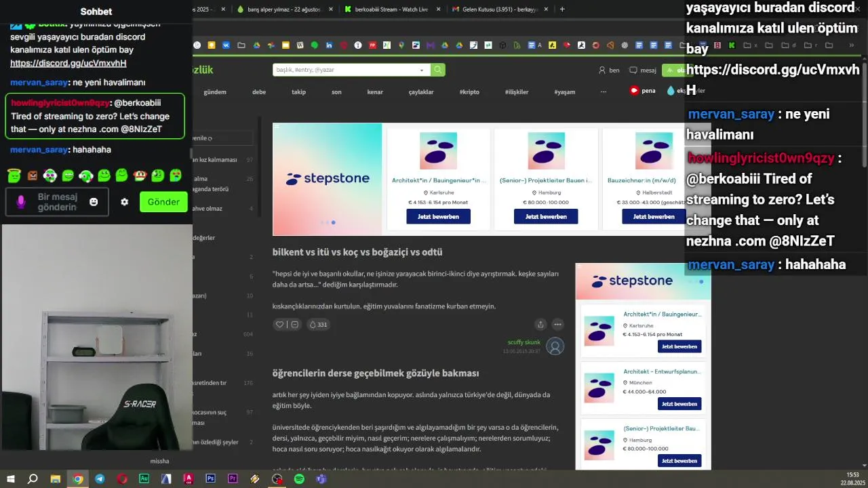The height and width of the screenshot is (488, 868).
Task: Open the #kripto channel
Action: pos(469,91)
